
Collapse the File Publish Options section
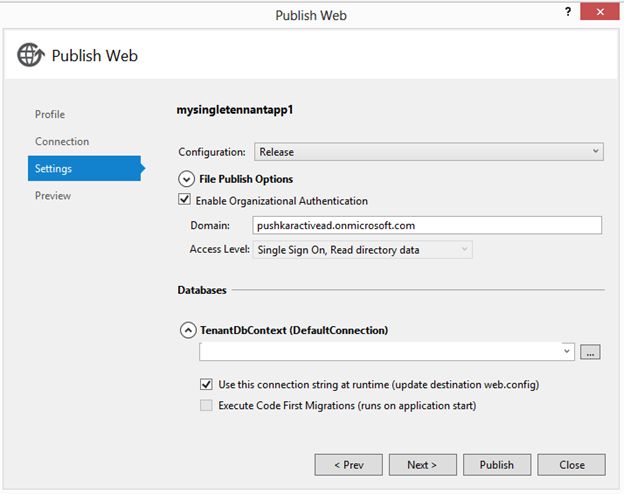tap(185, 179)
